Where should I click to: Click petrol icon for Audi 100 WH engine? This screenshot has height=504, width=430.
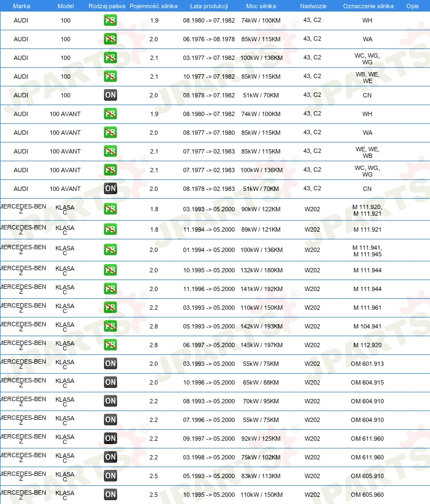coord(110,20)
